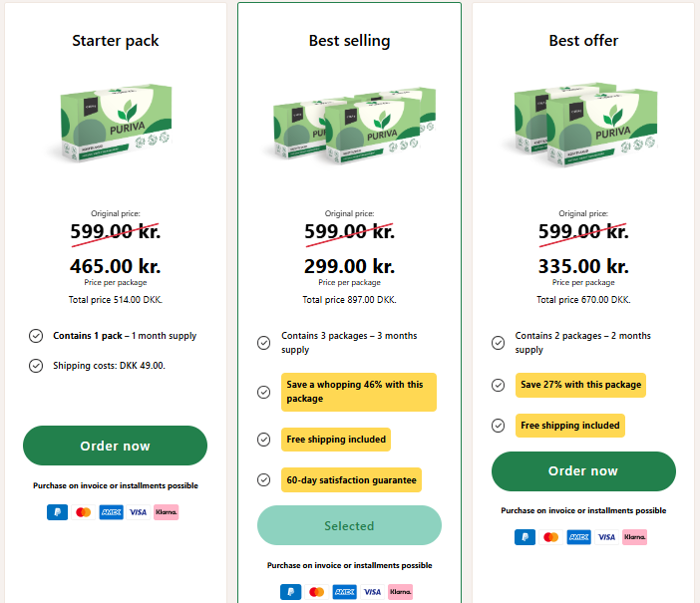Click PayPal icon under Best offer

(x=525, y=537)
